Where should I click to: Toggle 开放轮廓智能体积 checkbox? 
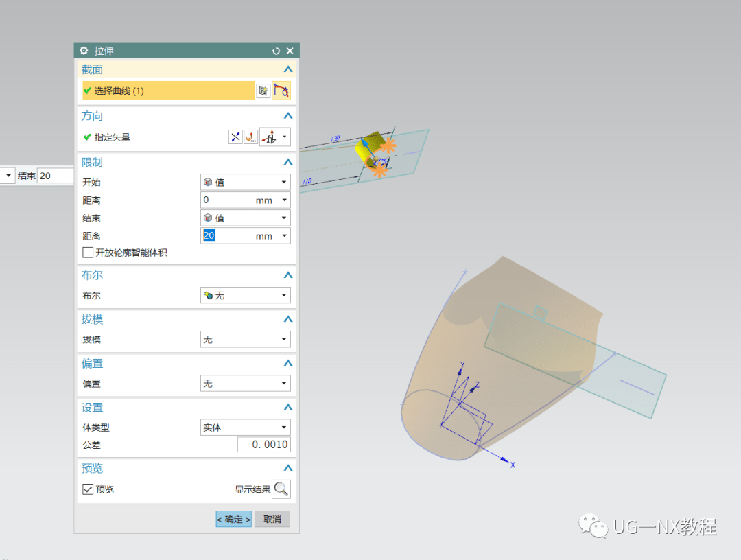click(88, 253)
